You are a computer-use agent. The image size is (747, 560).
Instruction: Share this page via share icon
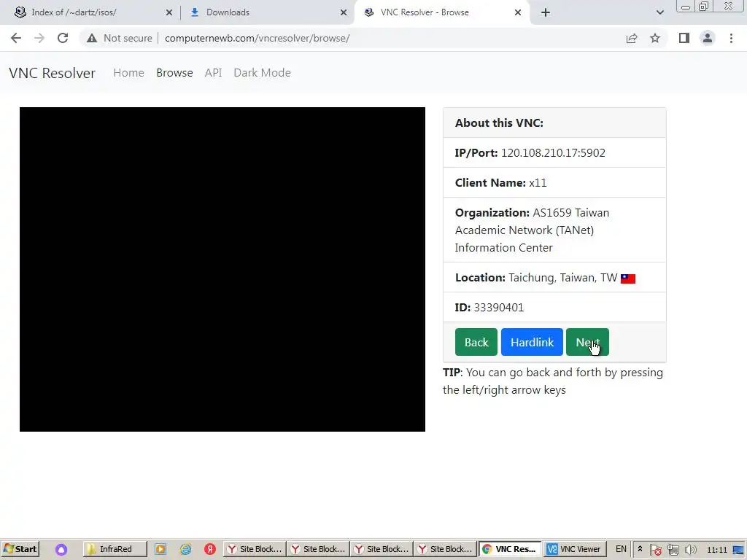(632, 38)
